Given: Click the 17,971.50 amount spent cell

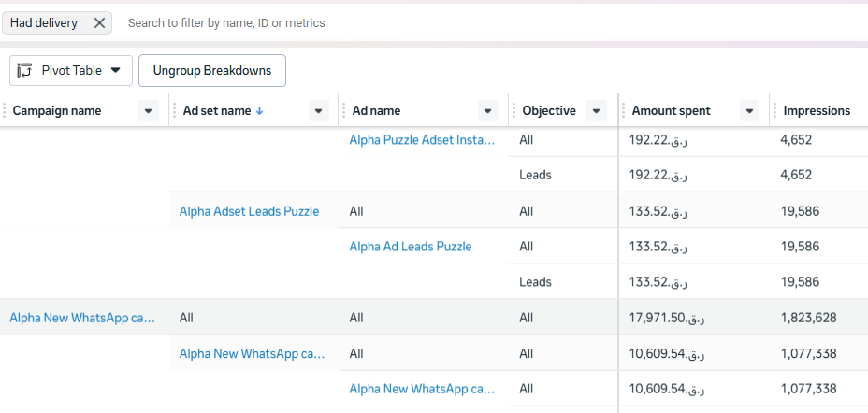Looking at the screenshot, I should point(667,318).
